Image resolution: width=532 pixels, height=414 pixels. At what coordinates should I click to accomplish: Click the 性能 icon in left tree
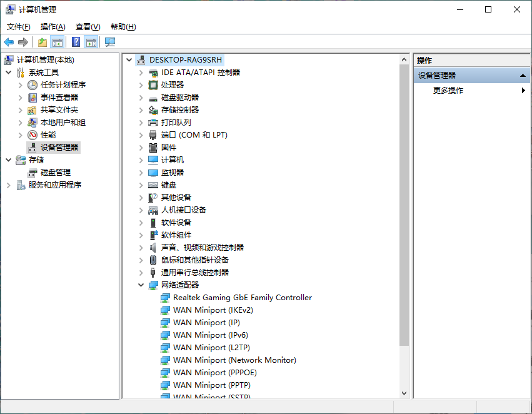pyautogui.click(x=33, y=135)
